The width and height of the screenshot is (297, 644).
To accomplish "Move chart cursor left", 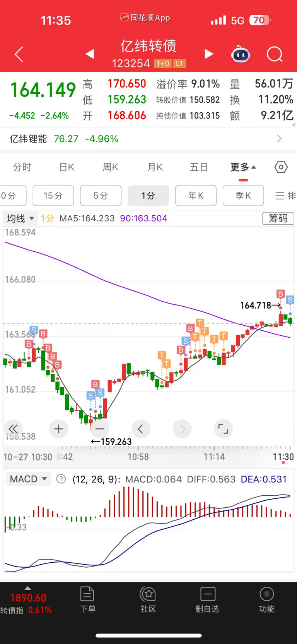I will pos(141,429).
